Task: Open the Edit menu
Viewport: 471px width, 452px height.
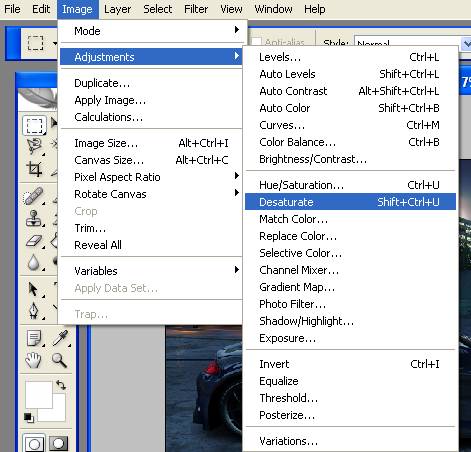Action: point(41,9)
